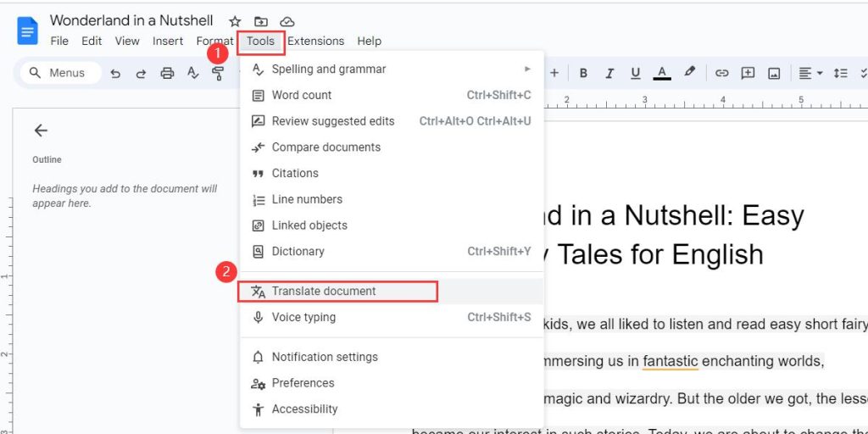Open the Format menu
Image resolution: width=868 pixels, height=434 pixels.
click(x=214, y=41)
